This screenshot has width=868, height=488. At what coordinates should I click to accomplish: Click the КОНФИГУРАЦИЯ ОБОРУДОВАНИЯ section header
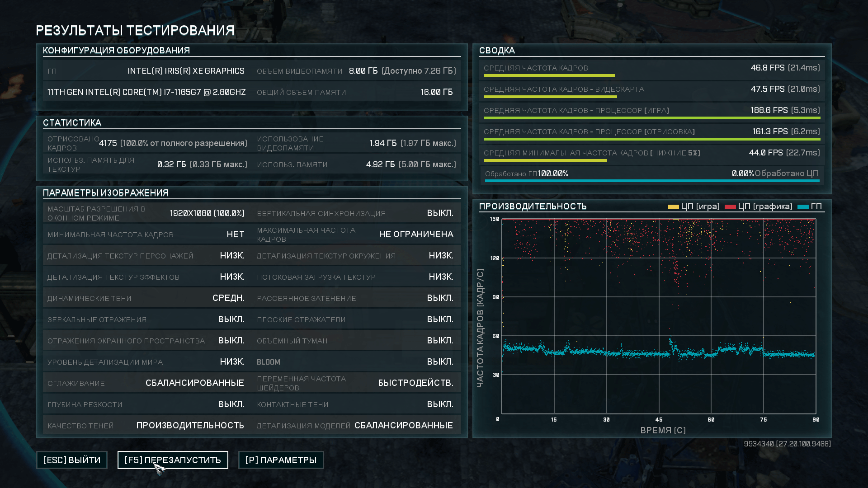116,51
